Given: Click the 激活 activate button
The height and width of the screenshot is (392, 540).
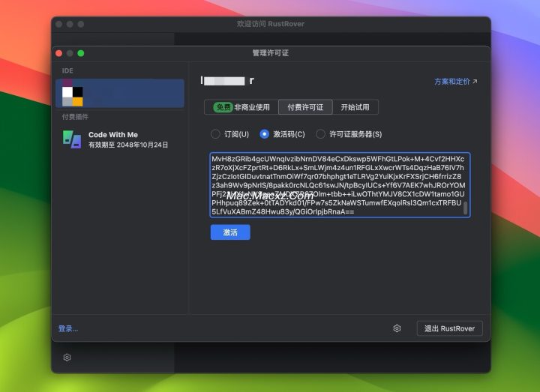Looking at the screenshot, I should coord(230,232).
